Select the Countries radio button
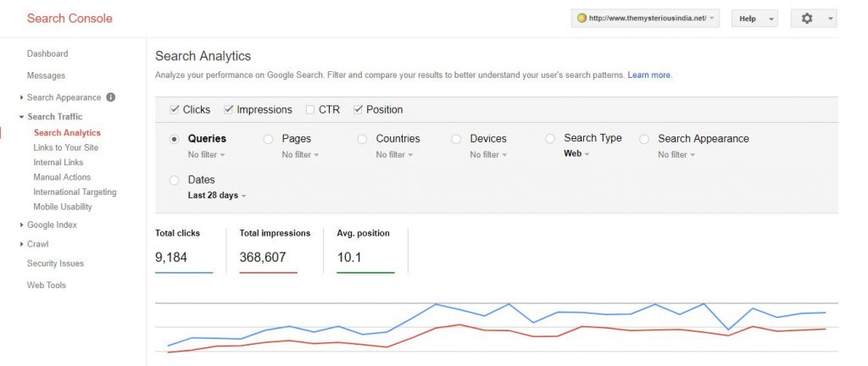This screenshot has width=868, height=366. click(x=362, y=139)
